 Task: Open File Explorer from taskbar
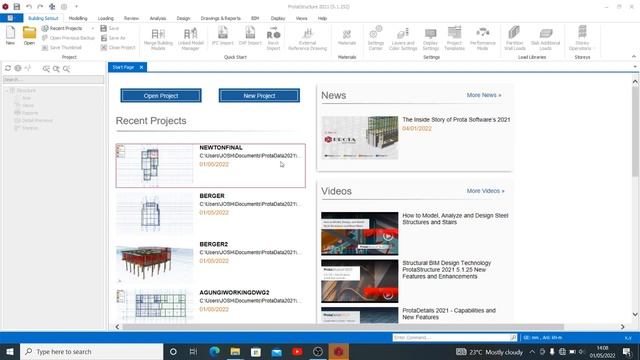point(235,352)
